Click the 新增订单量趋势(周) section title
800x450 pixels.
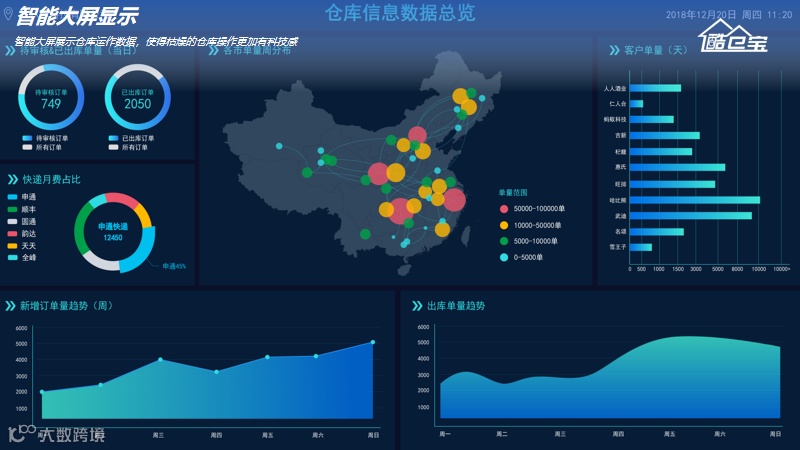click(x=66, y=306)
